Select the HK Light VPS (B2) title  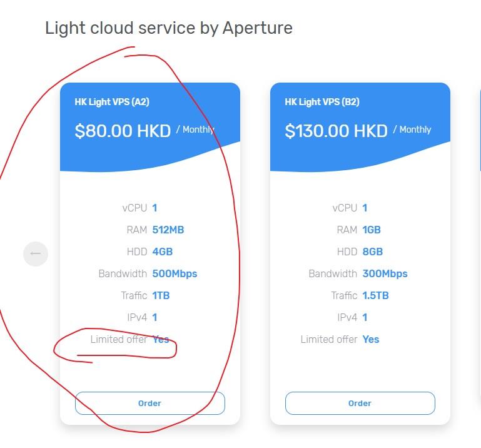click(322, 102)
